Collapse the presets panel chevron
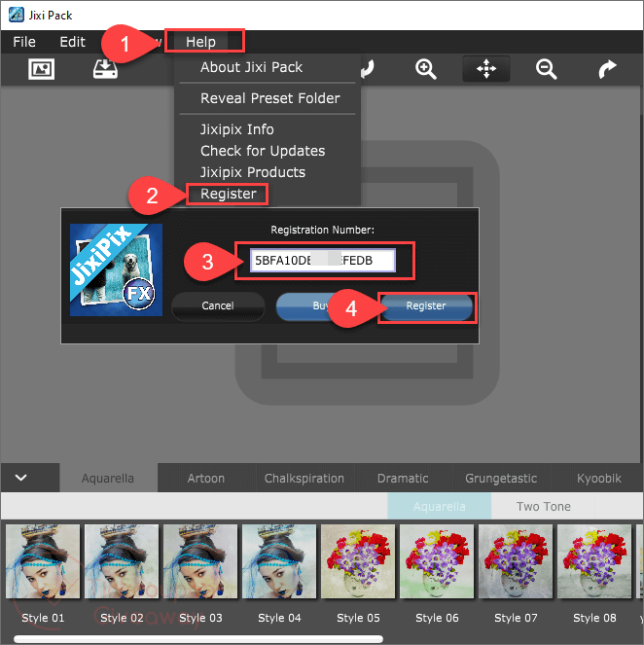Screen dimensions: 644x645 click(x=21, y=477)
